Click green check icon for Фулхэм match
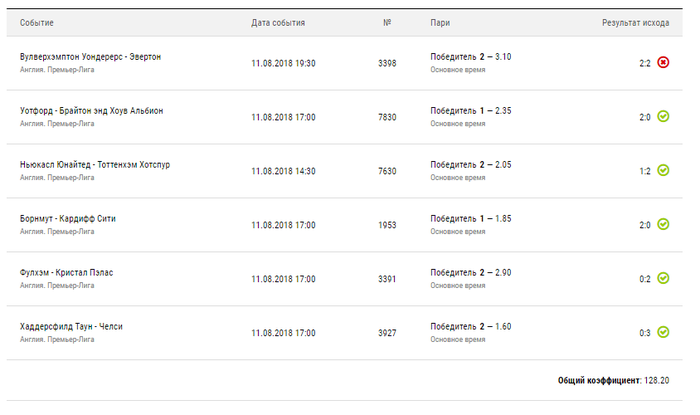 663,278
